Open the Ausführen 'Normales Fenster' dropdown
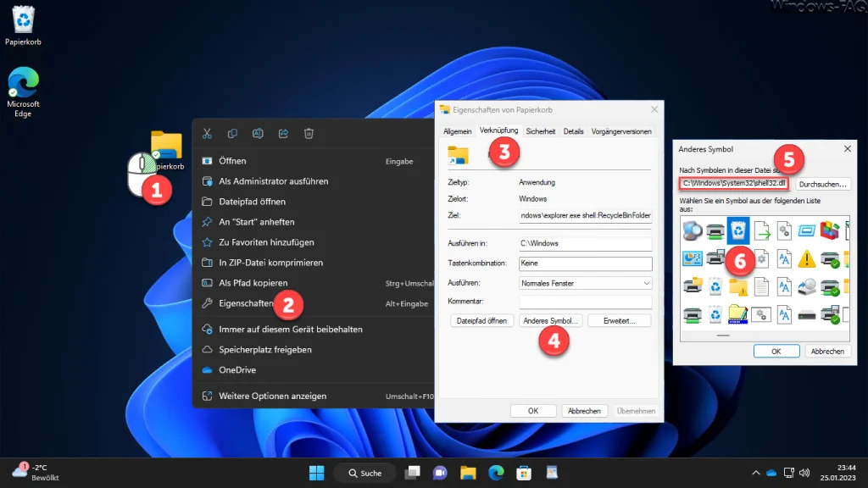Viewport: 868px width, 488px height. coord(585,283)
